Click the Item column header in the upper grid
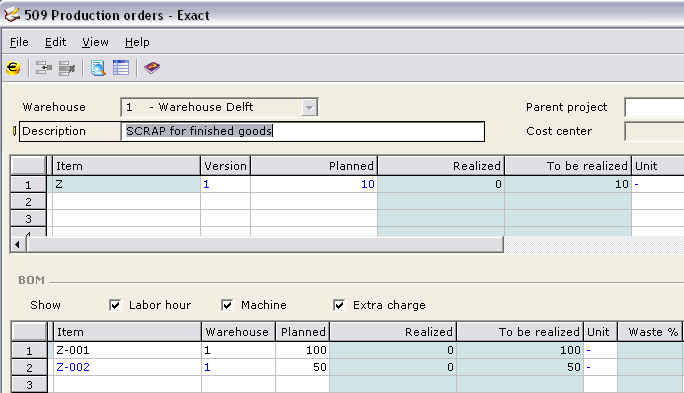The width and height of the screenshot is (684, 393). click(126, 166)
